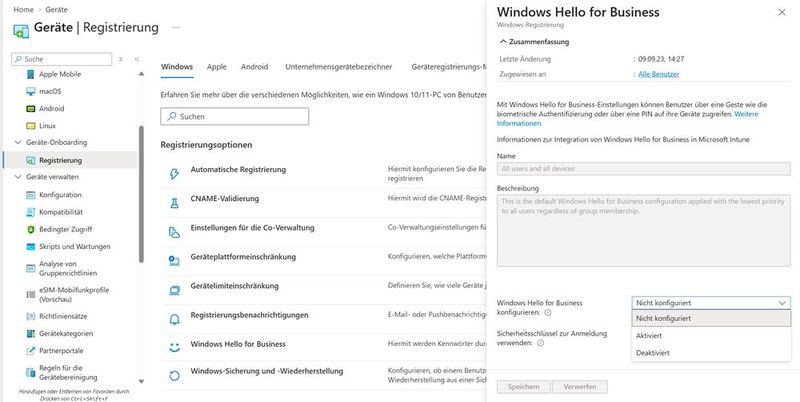The width and height of the screenshot is (800, 402).
Task: Click the sidebar scroll-down arrow
Action: click(141, 382)
